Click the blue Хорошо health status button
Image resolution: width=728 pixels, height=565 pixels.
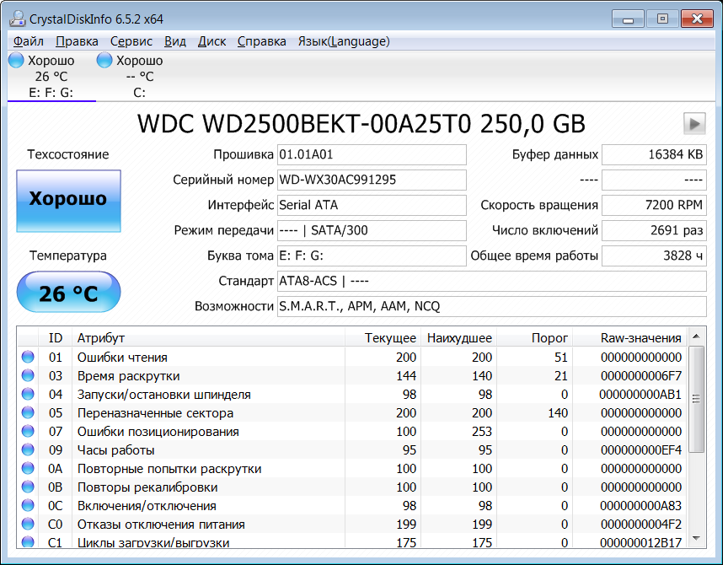tap(69, 201)
